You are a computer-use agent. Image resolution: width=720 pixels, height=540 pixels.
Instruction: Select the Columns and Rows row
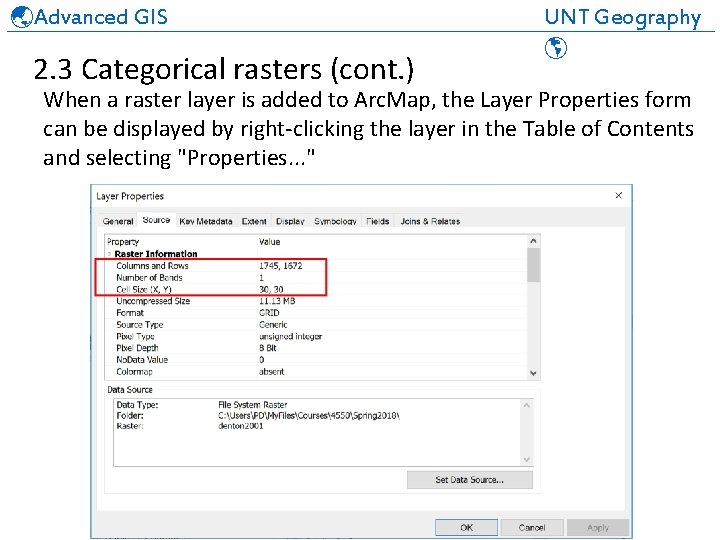coord(315,266)
